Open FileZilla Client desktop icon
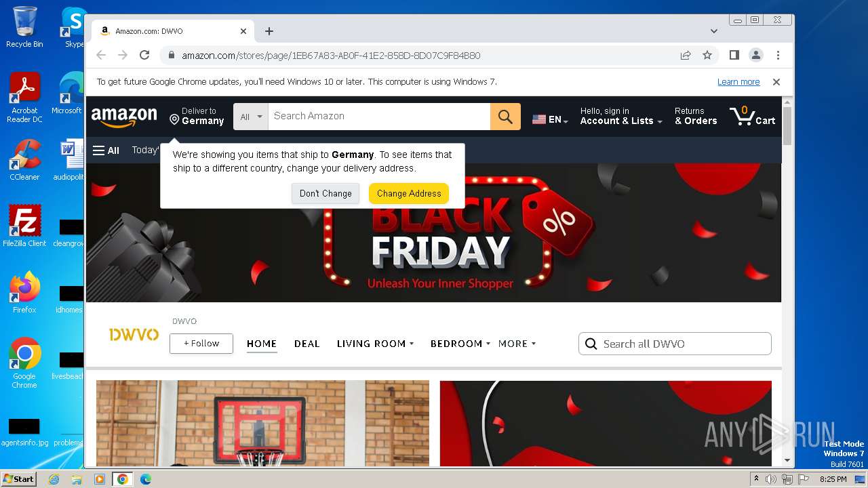This screenshot has width=868, height=488. point(24,226)
